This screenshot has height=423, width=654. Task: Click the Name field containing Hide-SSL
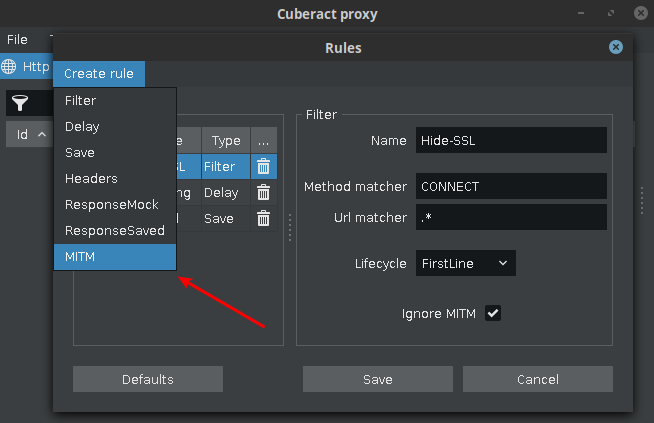coord(511,140)
